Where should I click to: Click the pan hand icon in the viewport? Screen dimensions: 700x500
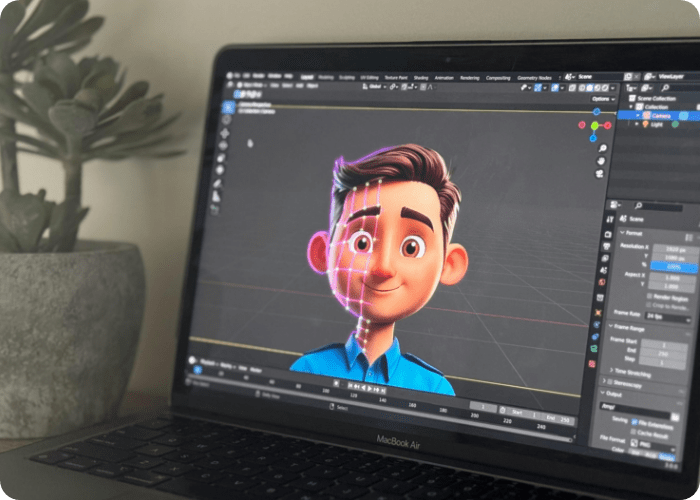click(601, 161)
